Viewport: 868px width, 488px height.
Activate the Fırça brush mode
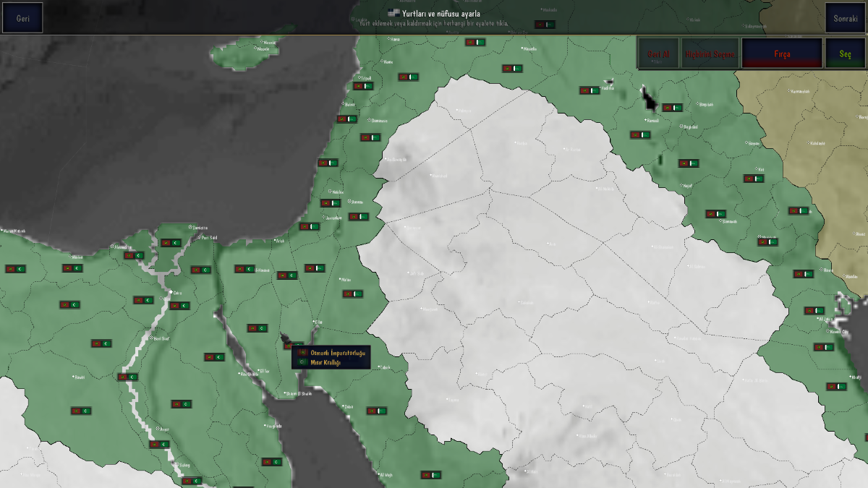coord(782,53)
